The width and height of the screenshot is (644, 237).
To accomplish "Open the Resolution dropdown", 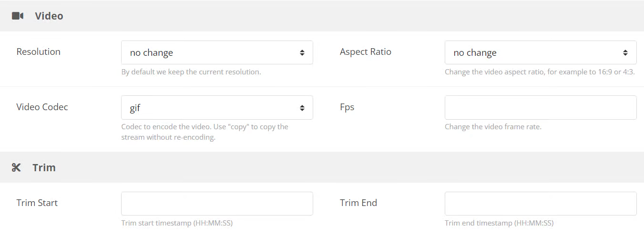I will [217, 52].
